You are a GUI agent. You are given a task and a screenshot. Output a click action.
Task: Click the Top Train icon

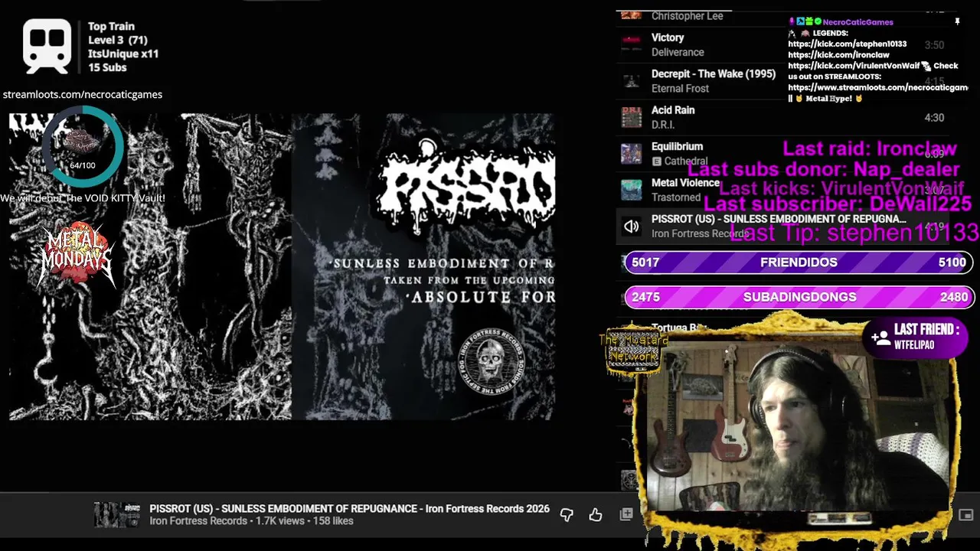47,46
